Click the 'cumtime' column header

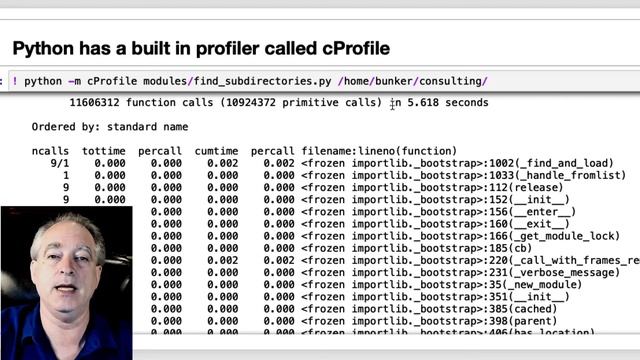(x=216, y=151)
